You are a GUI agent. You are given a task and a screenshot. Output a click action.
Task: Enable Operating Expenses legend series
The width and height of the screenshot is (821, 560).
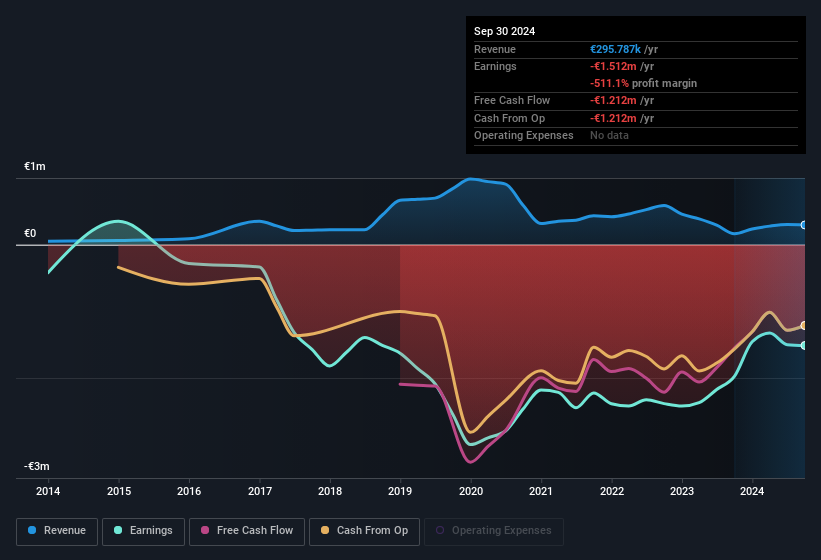[x=494, y=531]
